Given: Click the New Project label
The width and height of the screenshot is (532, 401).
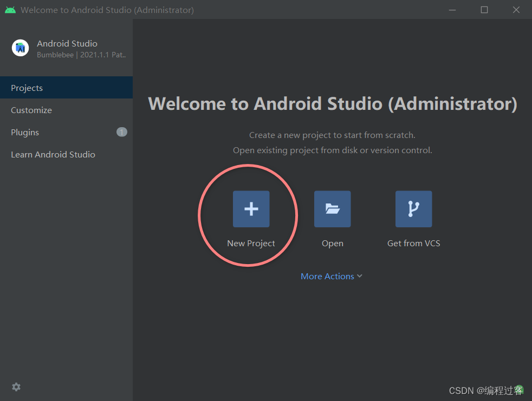Looking at the screenshot, I should click(x=251, y=244).
